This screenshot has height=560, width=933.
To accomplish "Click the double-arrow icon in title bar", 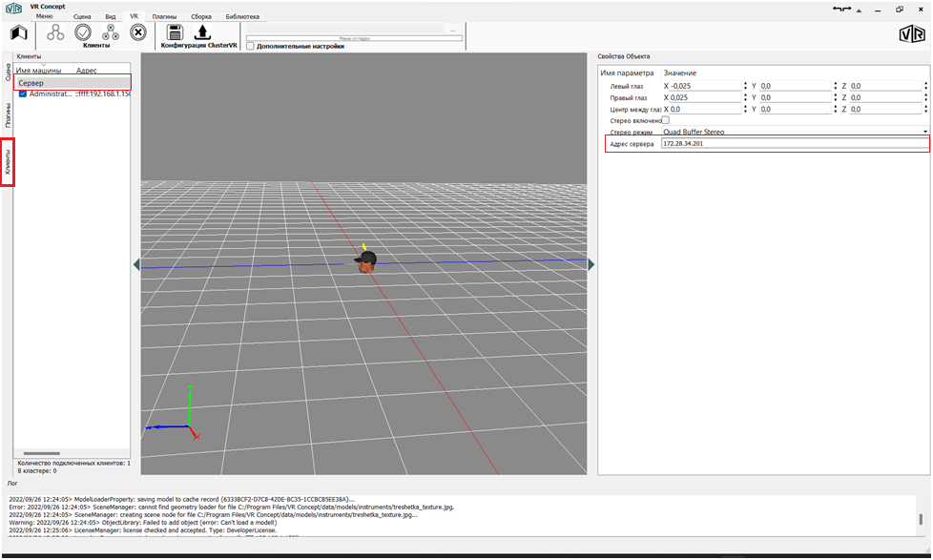I will [x=841, y=9].
